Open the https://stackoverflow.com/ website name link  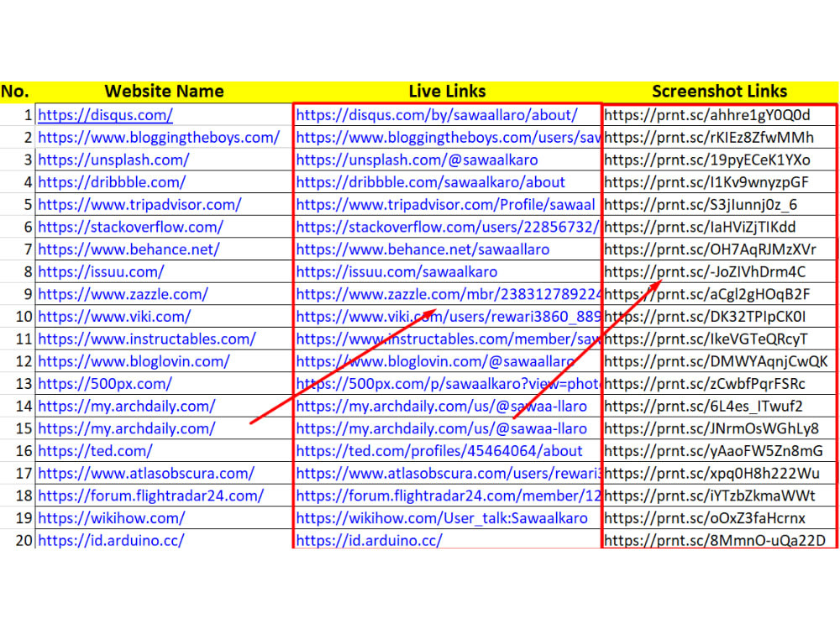pos(131,228)
